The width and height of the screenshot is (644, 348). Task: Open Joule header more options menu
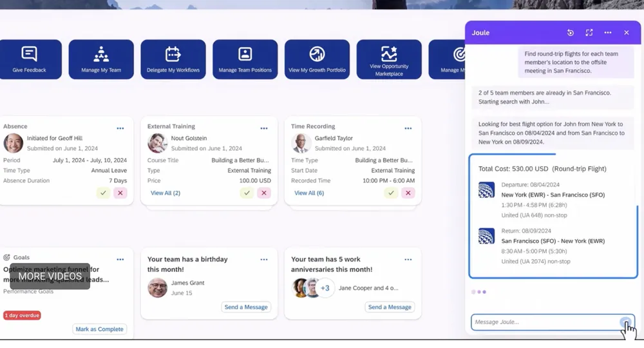point(607,33)
